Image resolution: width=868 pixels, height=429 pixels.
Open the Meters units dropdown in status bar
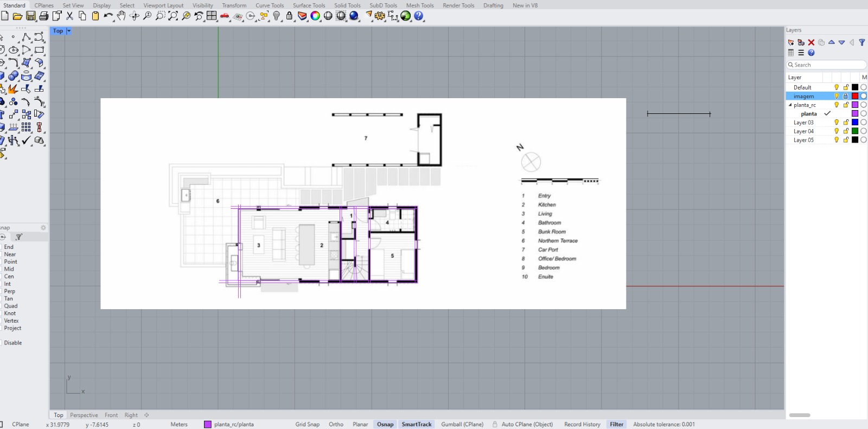[x=179, y=424]
